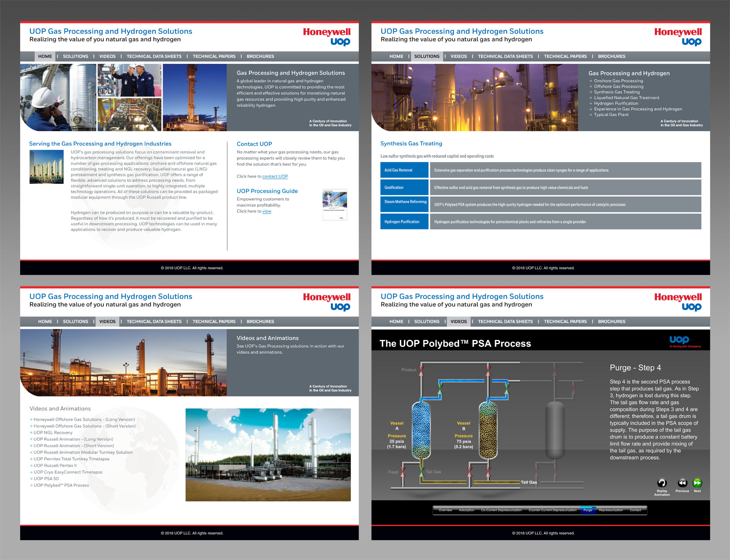Open Brochures menu on solutions page

pos(611,56)
